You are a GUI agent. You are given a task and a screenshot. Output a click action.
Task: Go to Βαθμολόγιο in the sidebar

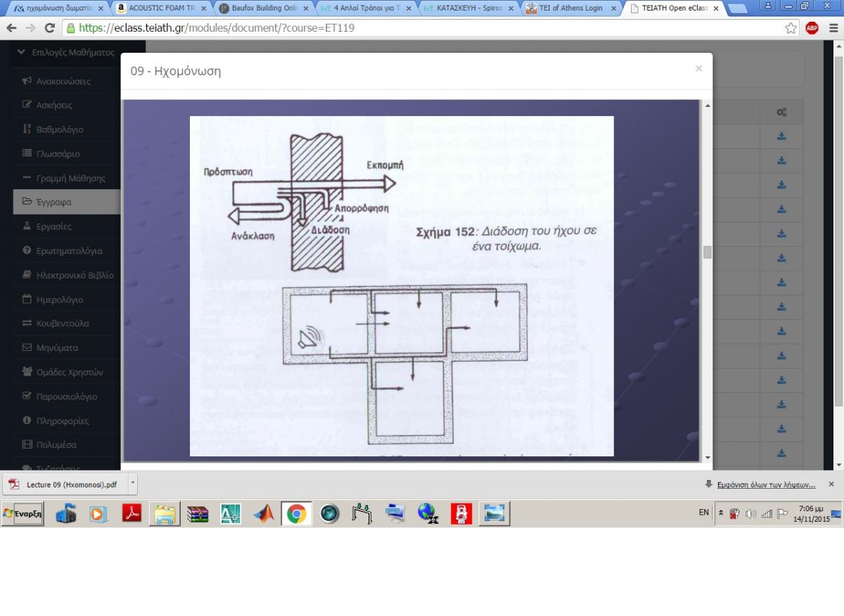tap(59, 129)
